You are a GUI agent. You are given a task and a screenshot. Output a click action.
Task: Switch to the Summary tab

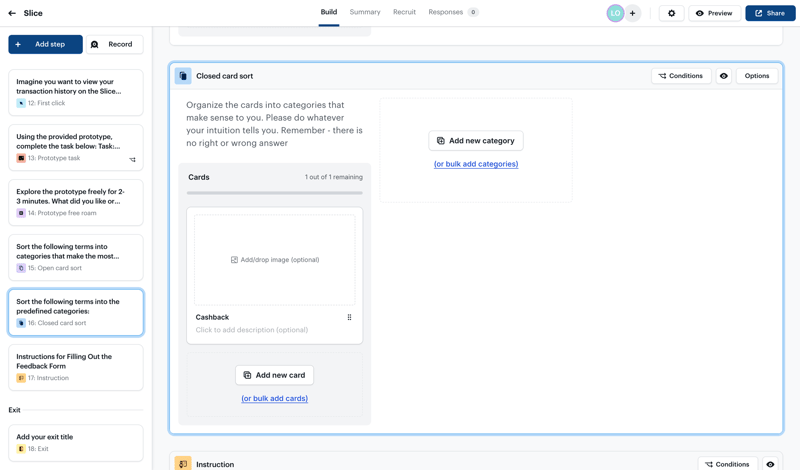365,12
